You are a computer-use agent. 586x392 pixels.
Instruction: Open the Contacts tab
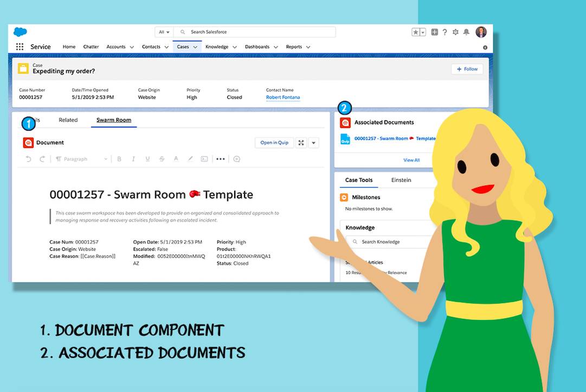pyautogui.click(x=151, y=47)
